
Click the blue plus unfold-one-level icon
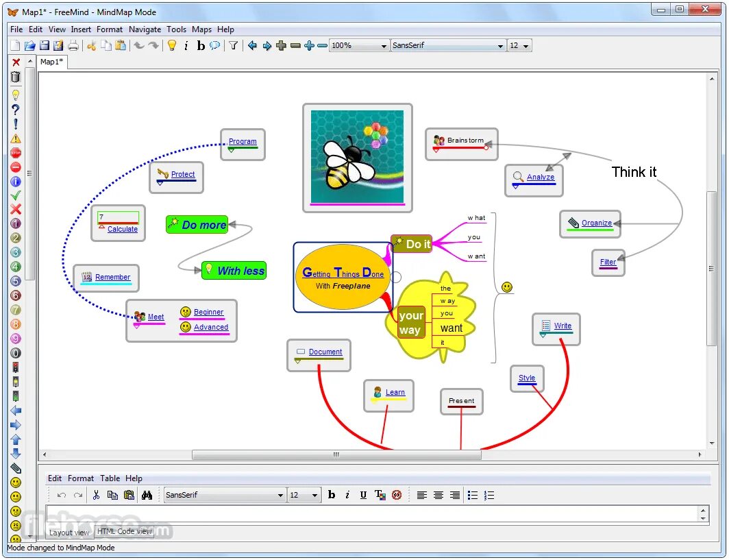click(x=309, y=45)
